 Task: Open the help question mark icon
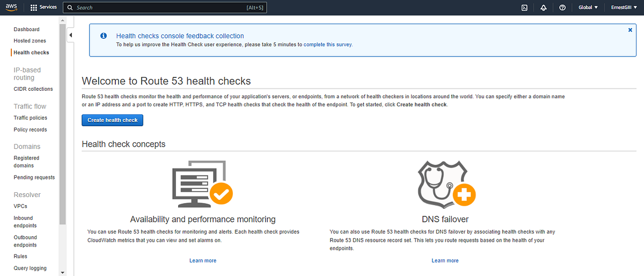(x=562, y=8)
